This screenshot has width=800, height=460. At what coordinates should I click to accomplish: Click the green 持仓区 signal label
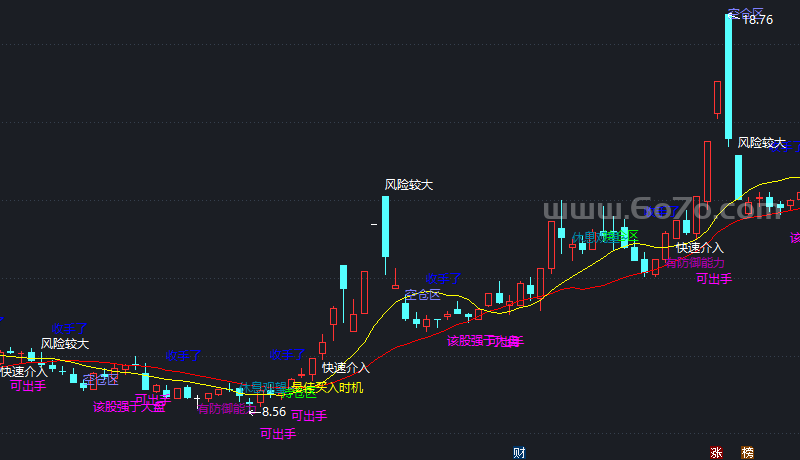(x=299, y=394)
